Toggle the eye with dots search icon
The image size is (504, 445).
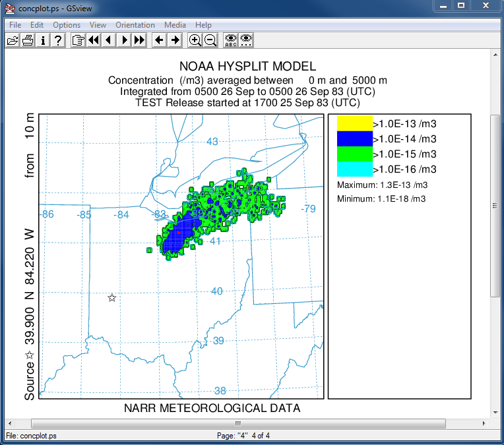click(x=246, y=40)
